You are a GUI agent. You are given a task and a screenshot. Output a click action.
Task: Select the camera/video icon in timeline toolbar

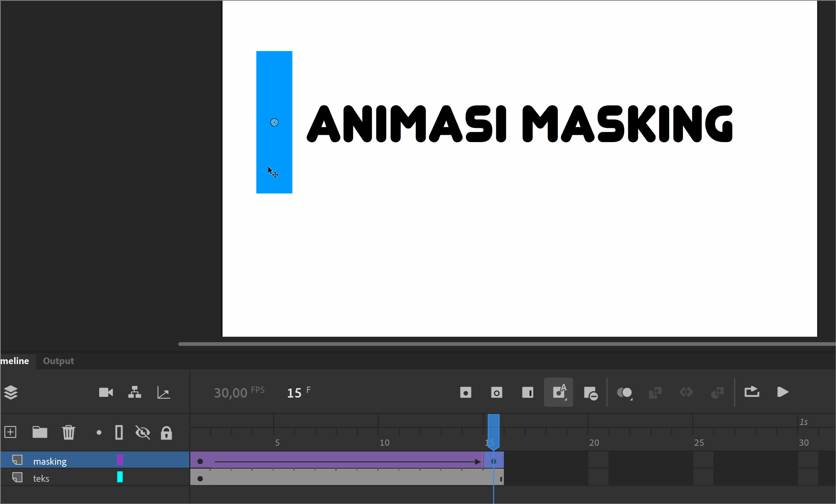coord(106,392)
